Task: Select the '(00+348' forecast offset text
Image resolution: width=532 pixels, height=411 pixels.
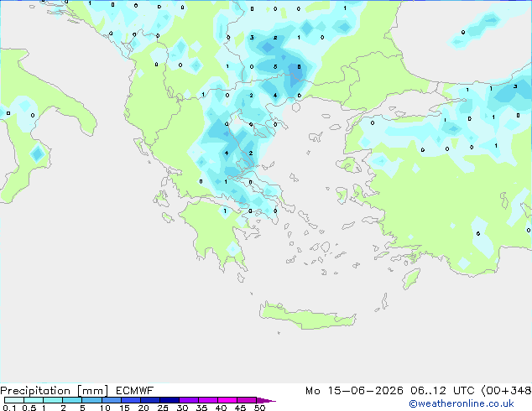Action: 506,391
